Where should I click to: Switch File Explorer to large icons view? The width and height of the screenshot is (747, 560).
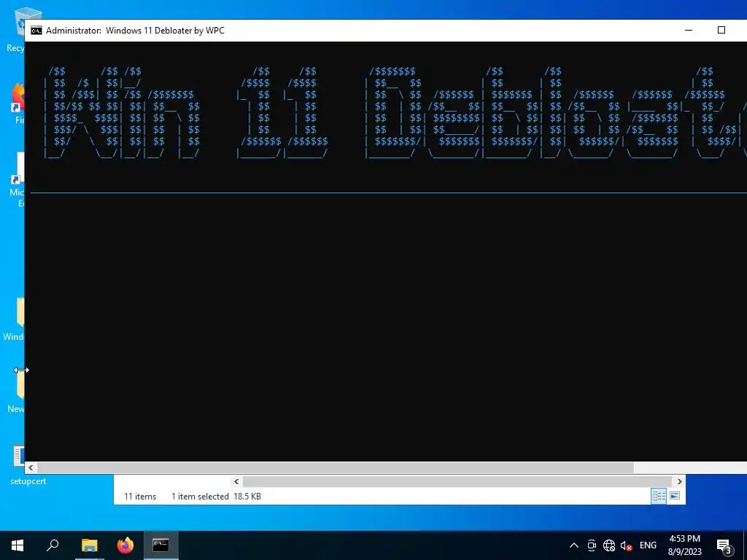tap(675, 496)
